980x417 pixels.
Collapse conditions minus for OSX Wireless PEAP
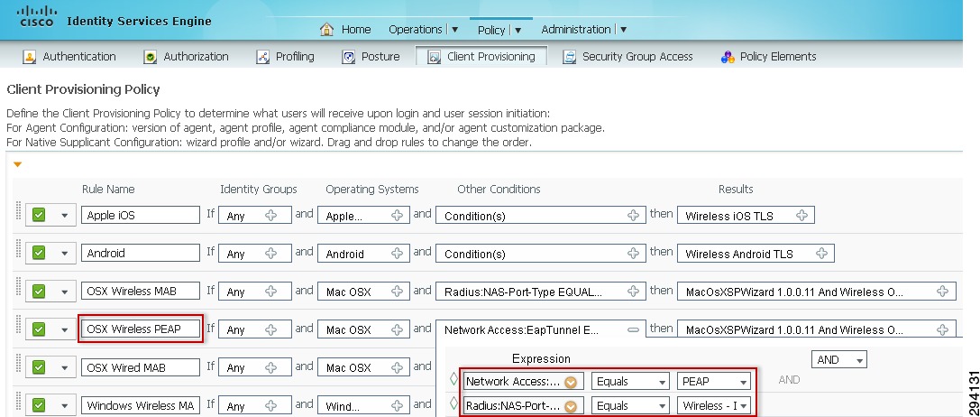coord(633,329)
